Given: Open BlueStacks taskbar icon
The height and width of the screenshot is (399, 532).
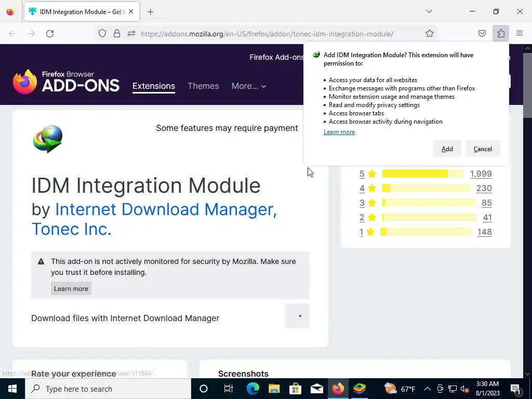Looking at the screenshot, I should click(x=360, y=389).
